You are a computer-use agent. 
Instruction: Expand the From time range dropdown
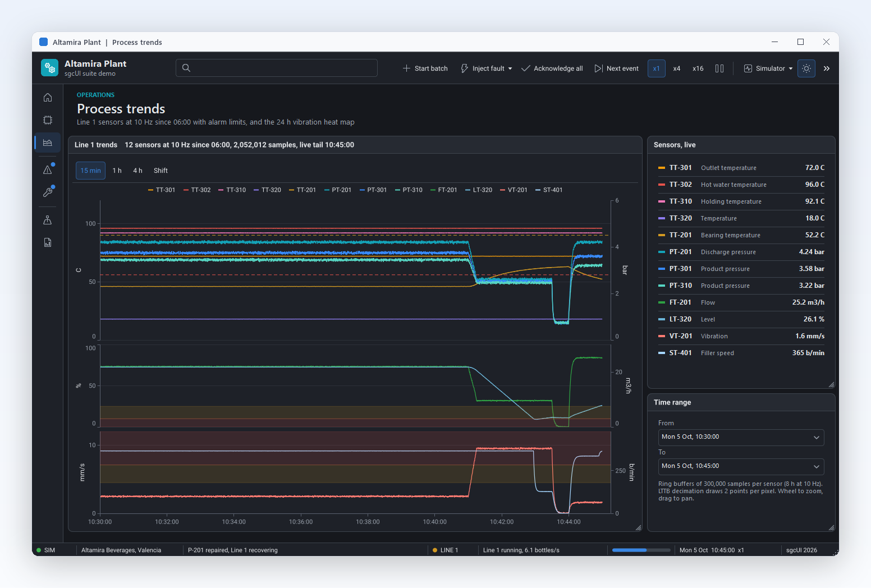click(x=741, y=437)
